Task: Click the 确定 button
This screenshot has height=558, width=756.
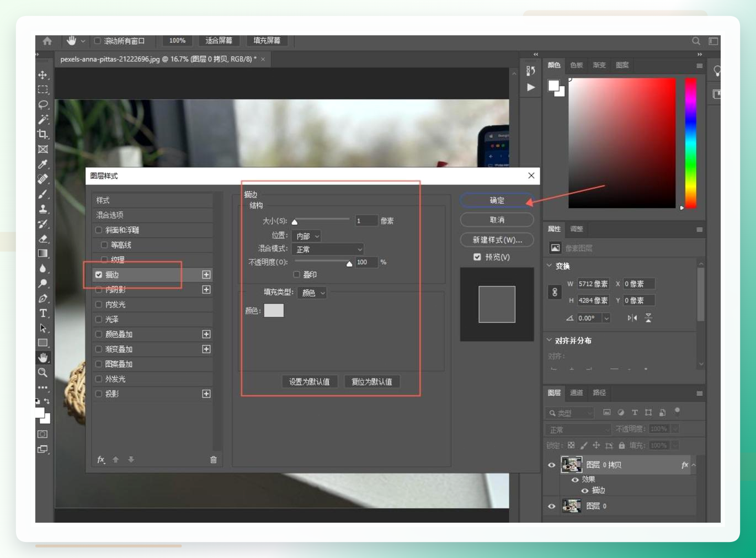Action: point(497,200)
